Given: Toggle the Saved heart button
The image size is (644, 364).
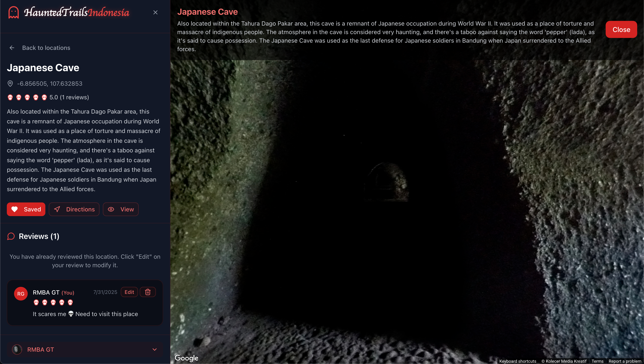Looking at the screenshot, I should tap(26, 209).
